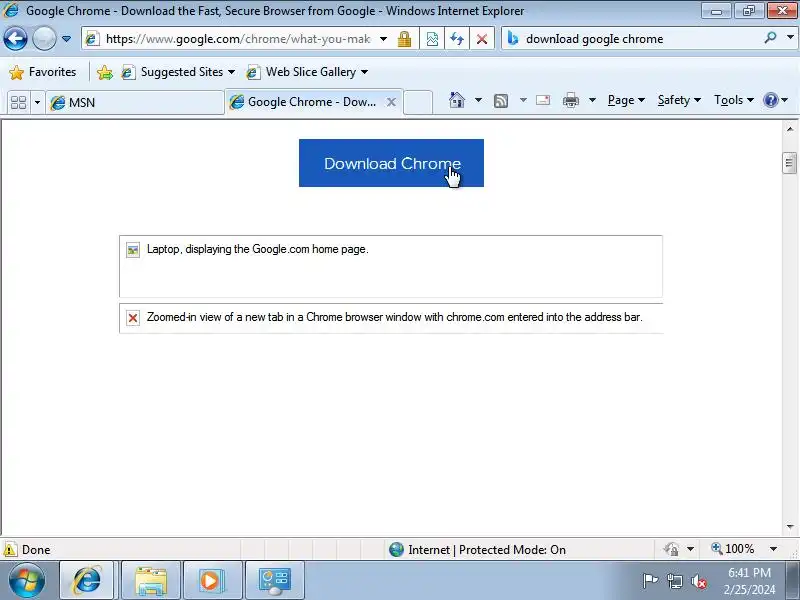Viewport: 800px width, 600px height.
Task: Add to Favorites Bar star icon
Action: [105, 72]
